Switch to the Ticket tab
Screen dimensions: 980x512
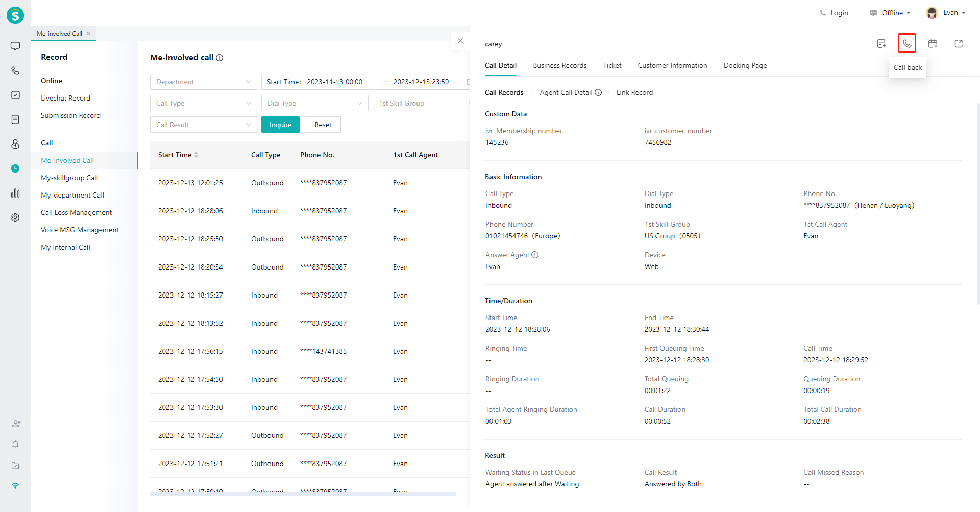pyautogui.click(x=612, y=65)
